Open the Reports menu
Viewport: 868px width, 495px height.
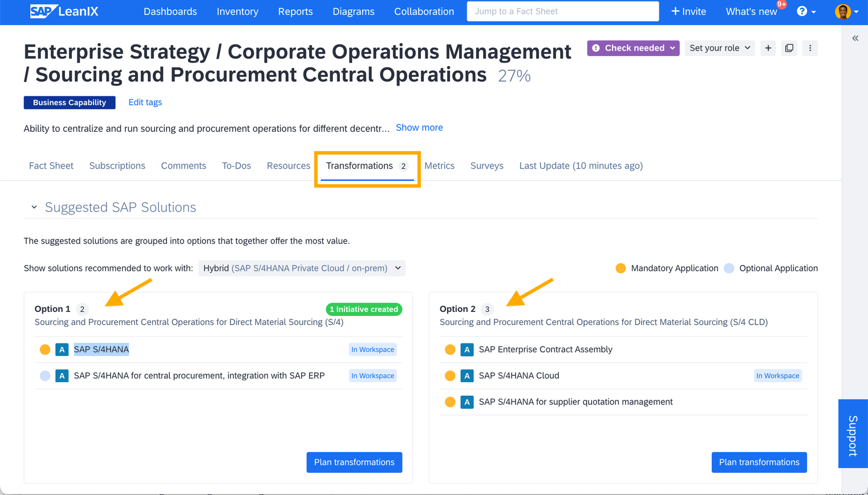pos(295,11)
